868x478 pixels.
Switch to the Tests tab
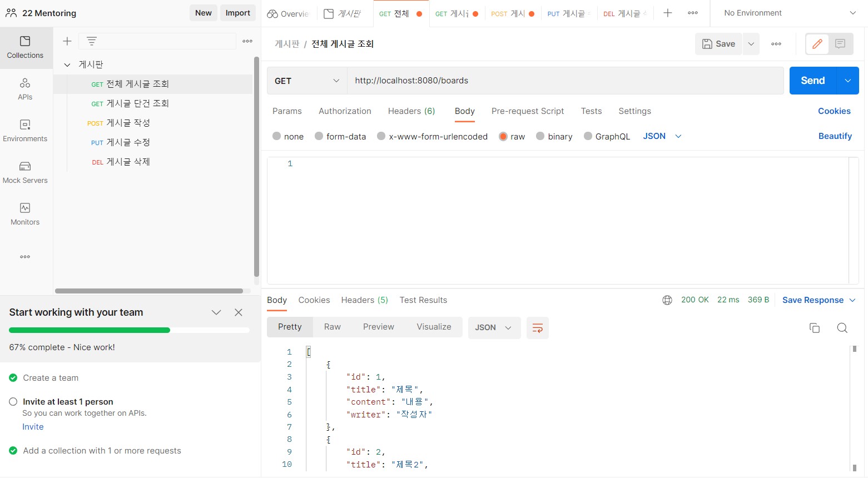[x=591, y=111]
